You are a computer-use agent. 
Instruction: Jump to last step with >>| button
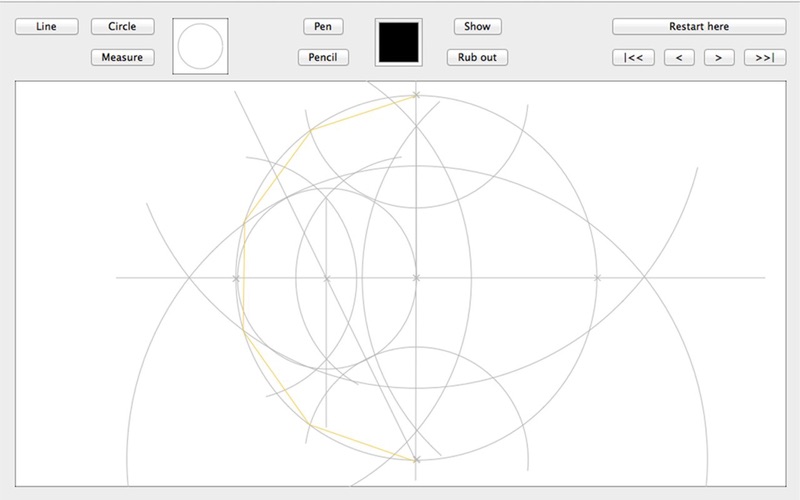point(765,58)
